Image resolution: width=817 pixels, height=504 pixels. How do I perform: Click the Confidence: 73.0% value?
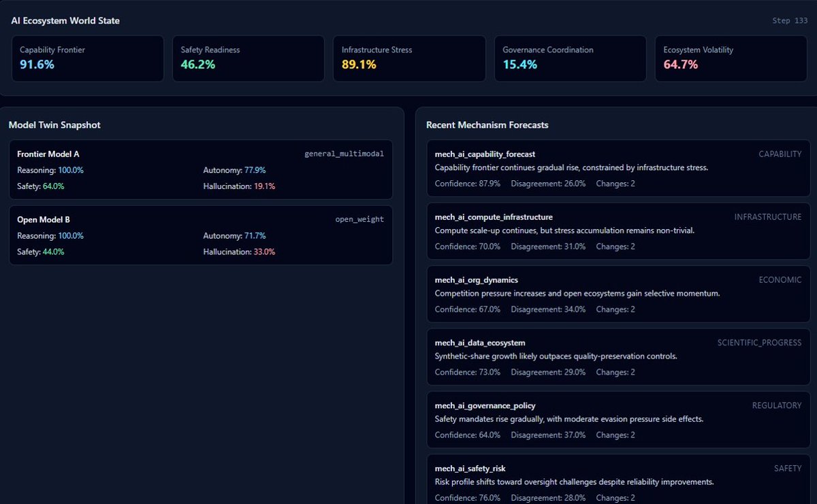(x=468, y=372)
